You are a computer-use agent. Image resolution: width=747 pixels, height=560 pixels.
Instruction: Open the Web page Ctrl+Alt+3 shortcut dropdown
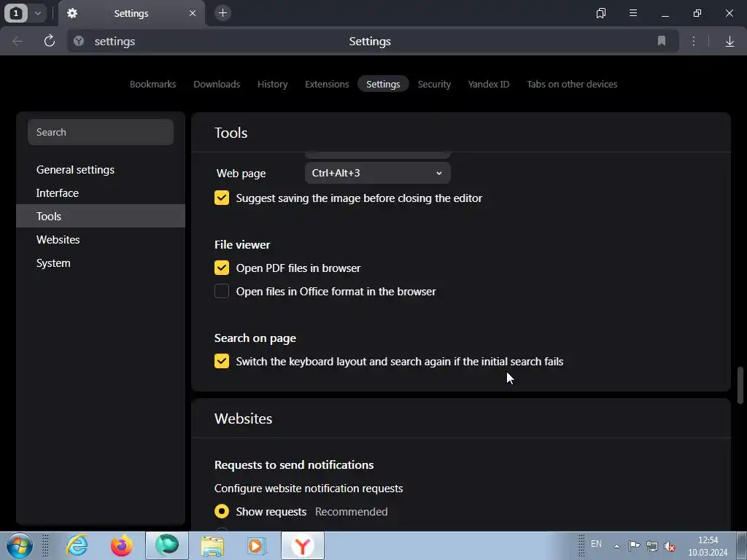coord(377,173)
